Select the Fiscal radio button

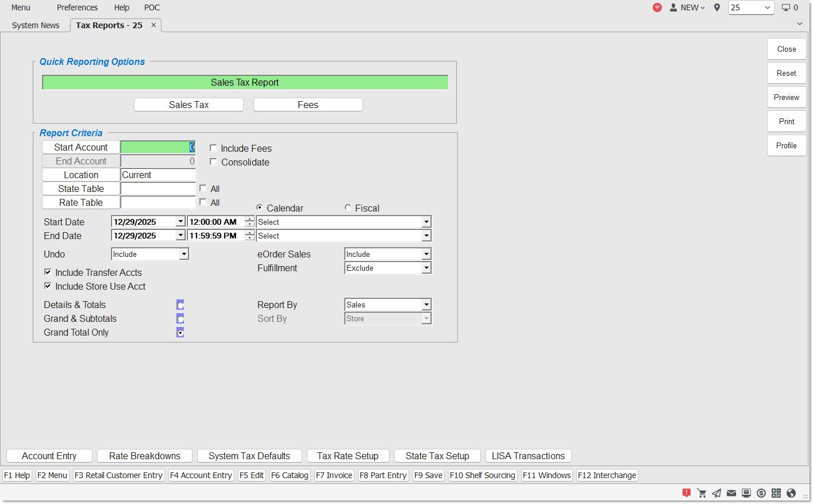coord(348,207)
